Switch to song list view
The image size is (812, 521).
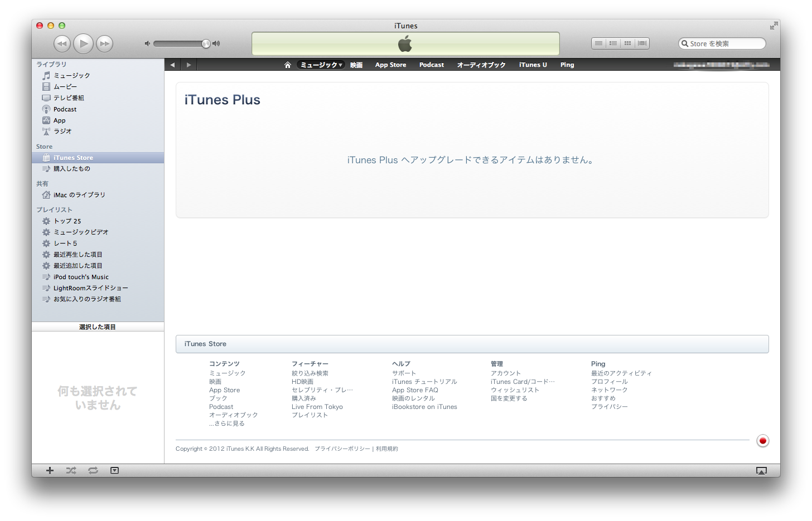point(598,43)
